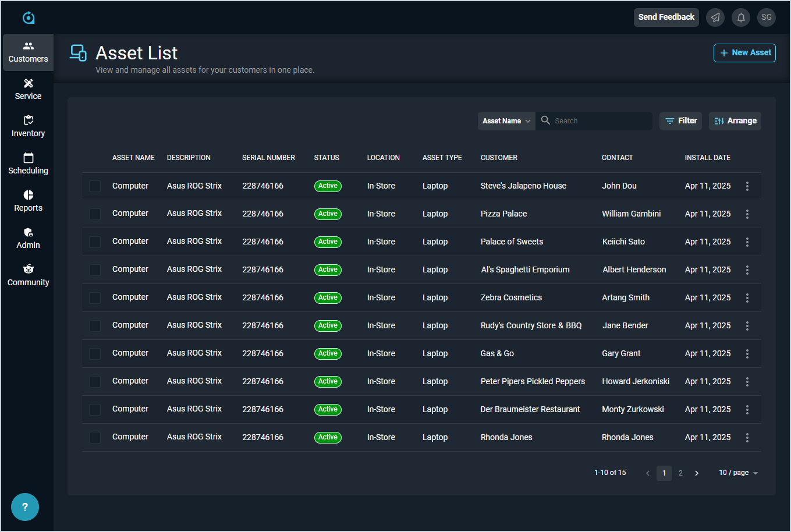Viewport: 791px width, 532px height.
Task: Navigate to Scheduling in the sidebar
Action: pos(28,164)
